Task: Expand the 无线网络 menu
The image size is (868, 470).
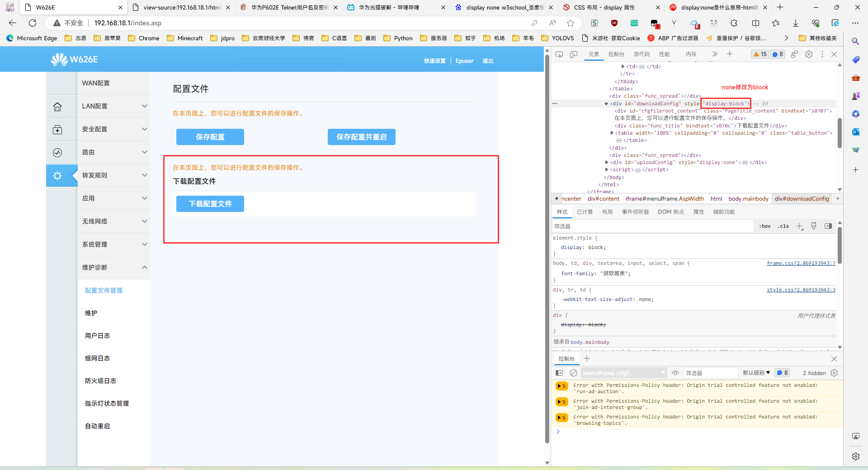Action: (113, 221)
